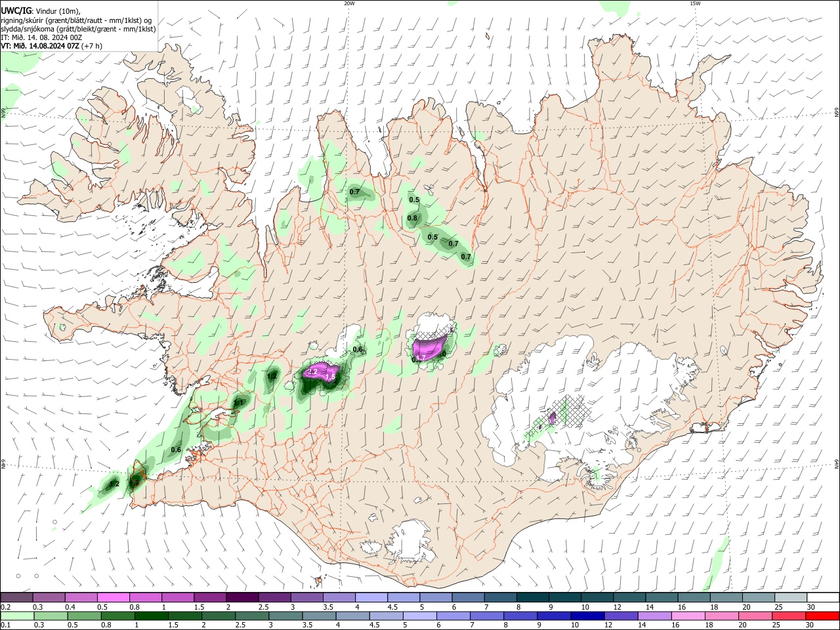This screenshot has width=840, height=630.
Task: Select the bright pink 0.5 swatch in the upper legend
Action: pos(113,597)
